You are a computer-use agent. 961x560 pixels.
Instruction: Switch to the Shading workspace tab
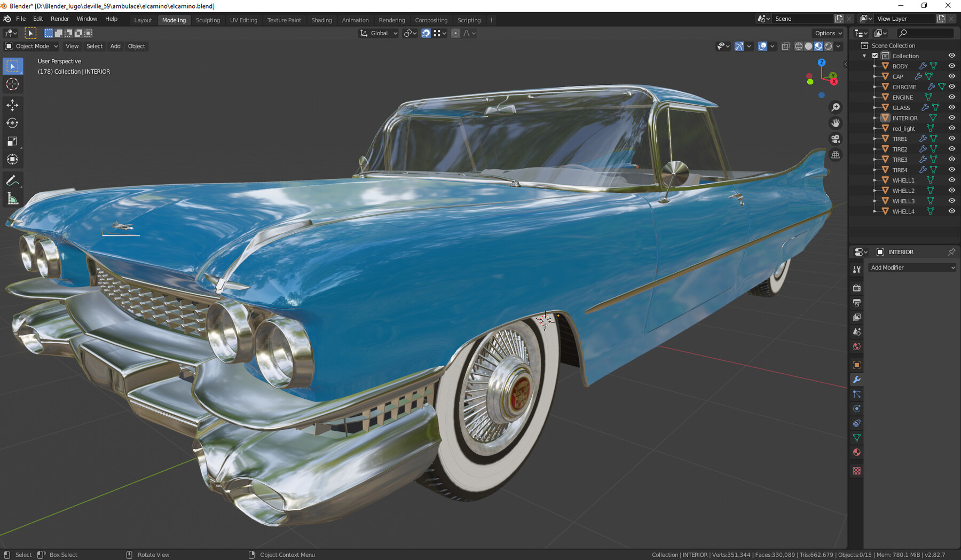[x=321, y=20]
